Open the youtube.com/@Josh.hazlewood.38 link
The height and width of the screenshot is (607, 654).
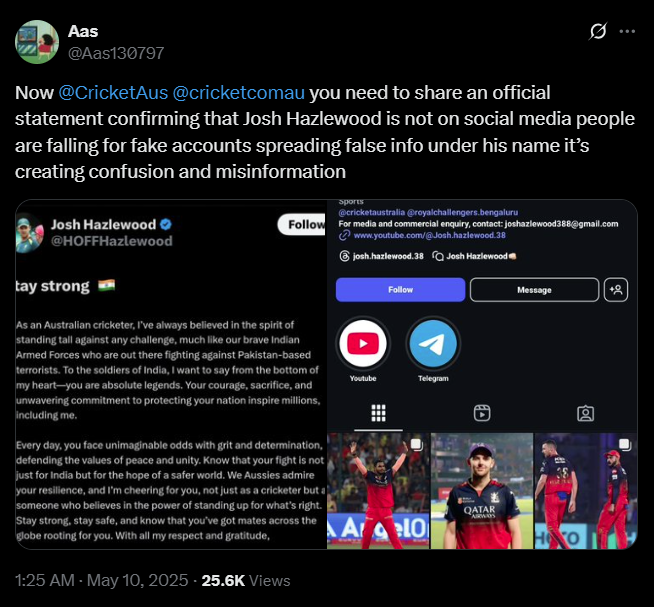coord(429,235)
